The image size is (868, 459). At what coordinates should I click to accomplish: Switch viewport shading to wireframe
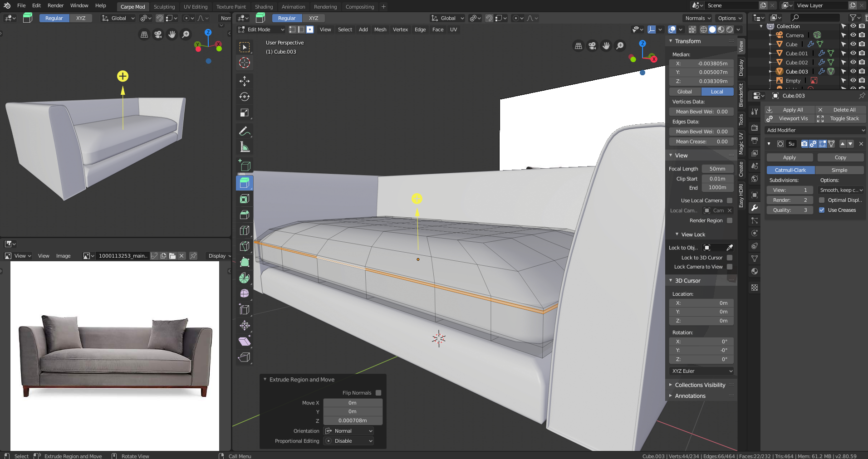coord(704,29)
